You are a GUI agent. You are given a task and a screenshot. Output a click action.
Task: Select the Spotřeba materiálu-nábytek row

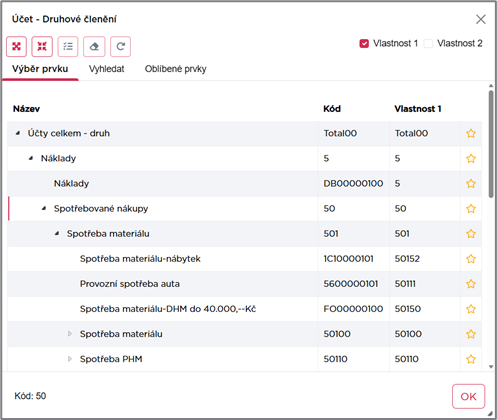point(244,259)
